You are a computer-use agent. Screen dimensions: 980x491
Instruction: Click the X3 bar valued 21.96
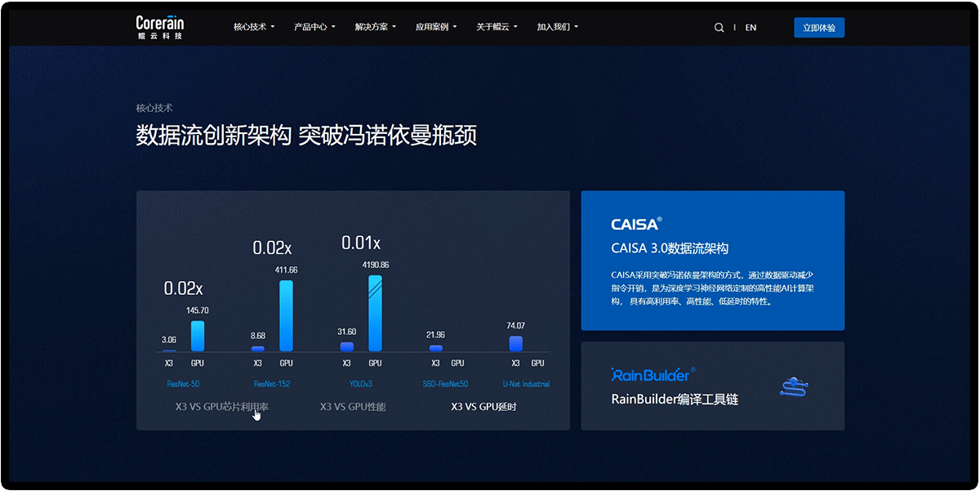tap(435, 349)
